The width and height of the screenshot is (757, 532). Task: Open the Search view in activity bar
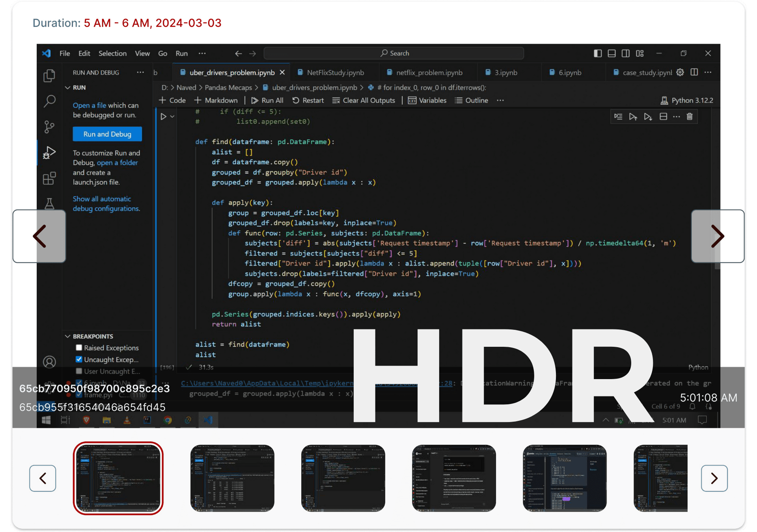49,101
